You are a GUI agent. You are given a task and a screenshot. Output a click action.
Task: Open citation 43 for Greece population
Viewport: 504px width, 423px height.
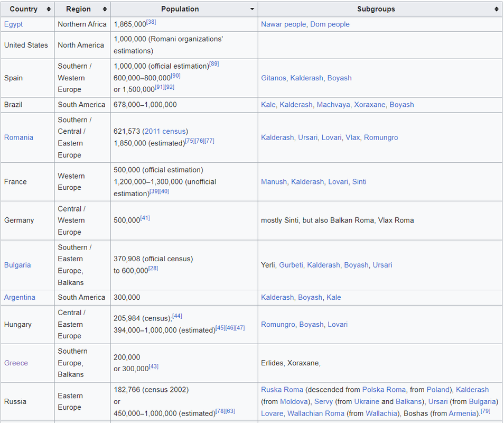coord(154,366)
